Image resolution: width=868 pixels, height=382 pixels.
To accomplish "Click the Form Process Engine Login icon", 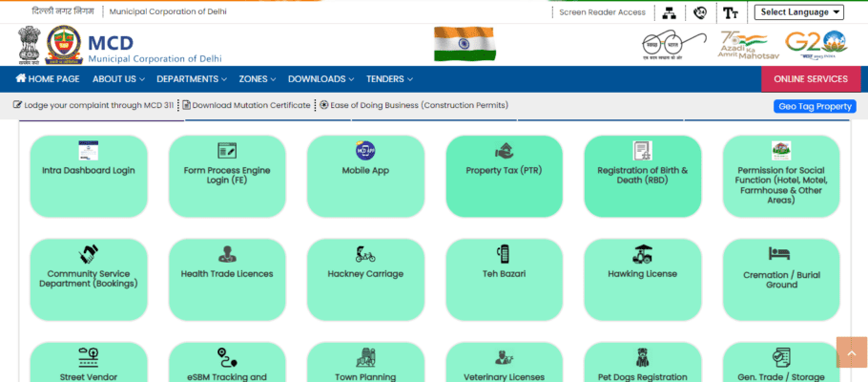I will [227, 150].
